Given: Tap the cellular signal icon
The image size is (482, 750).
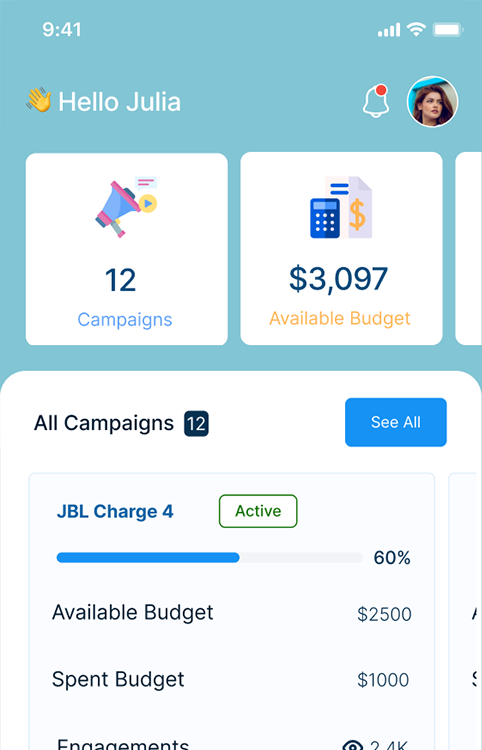Looking at the screenshot, I should [x=389, y=31].
